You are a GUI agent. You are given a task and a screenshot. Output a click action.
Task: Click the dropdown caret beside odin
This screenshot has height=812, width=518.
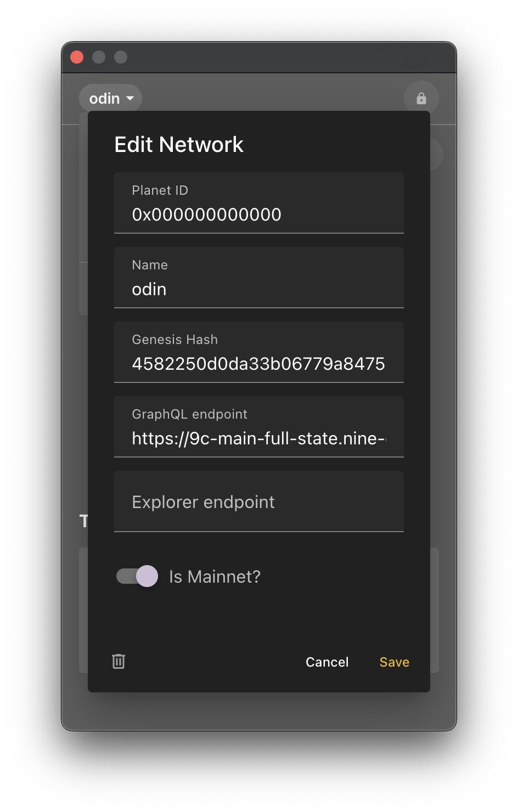(130, 99)
